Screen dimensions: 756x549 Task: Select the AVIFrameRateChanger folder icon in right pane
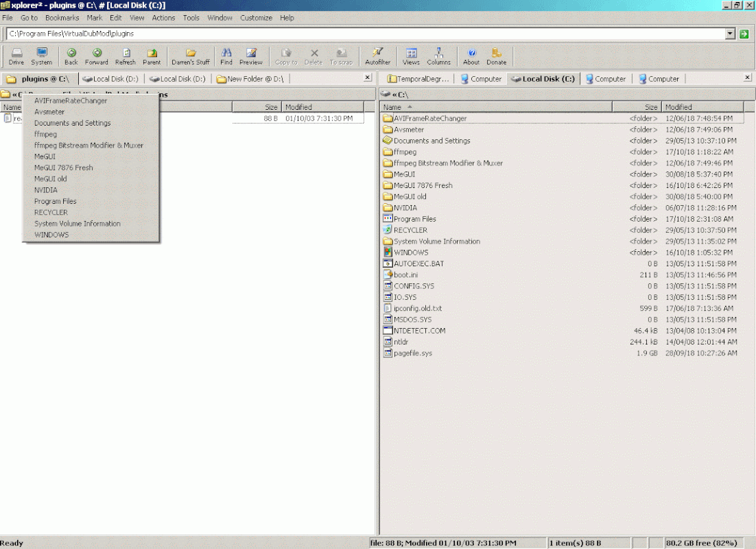388,118
